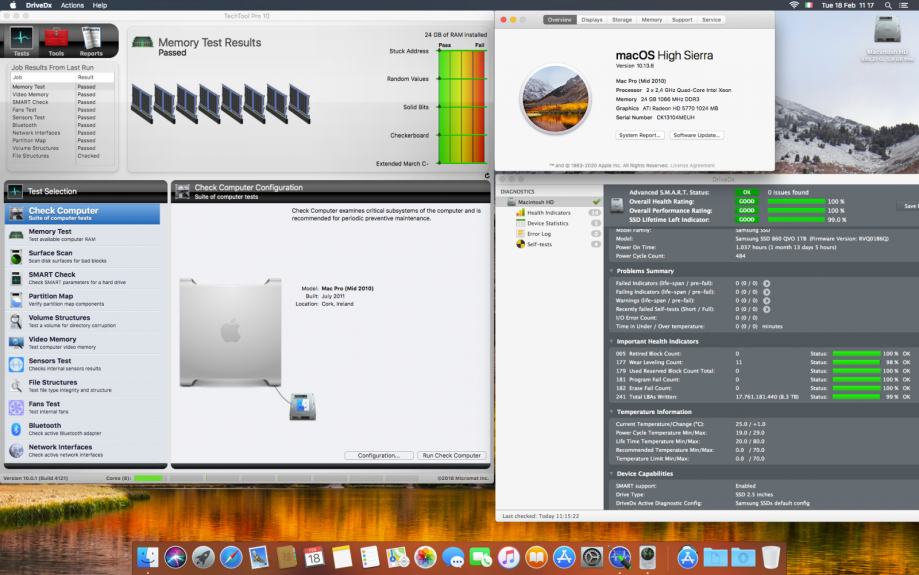The height and width of the screenshot is (575, 919).
Task: Collapse the Problems Summary section
Action: (612, 271)
